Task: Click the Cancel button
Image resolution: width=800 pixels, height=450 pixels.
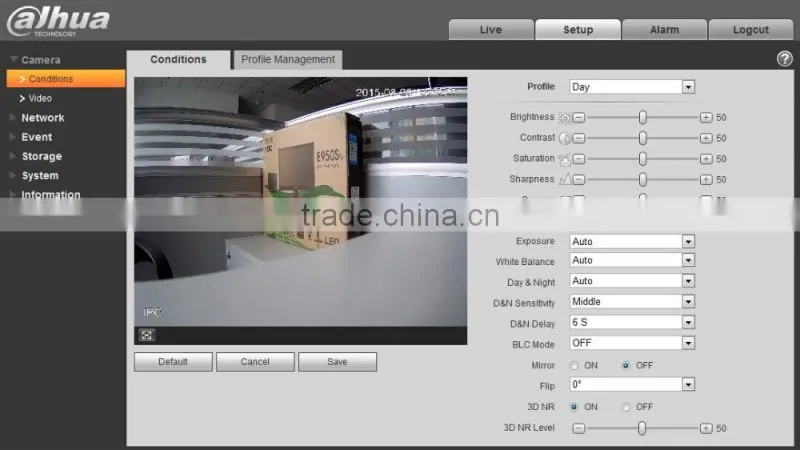Action: click(255, 362)
